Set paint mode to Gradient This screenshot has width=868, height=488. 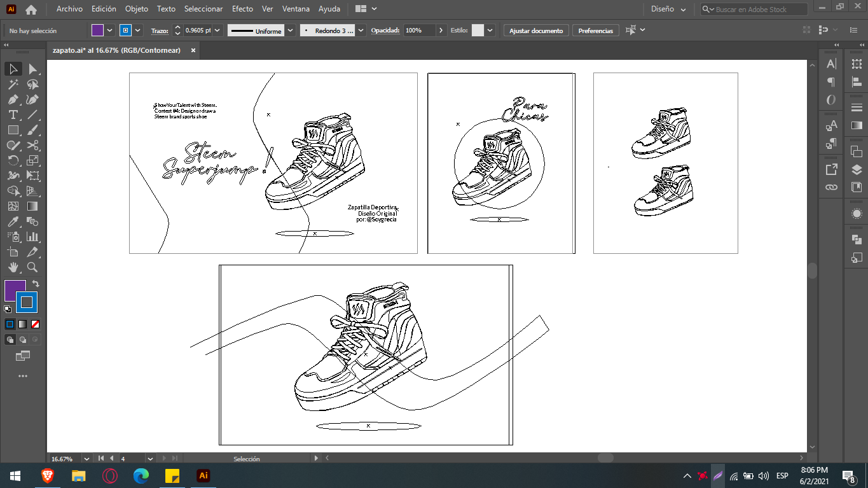[22, 324]
